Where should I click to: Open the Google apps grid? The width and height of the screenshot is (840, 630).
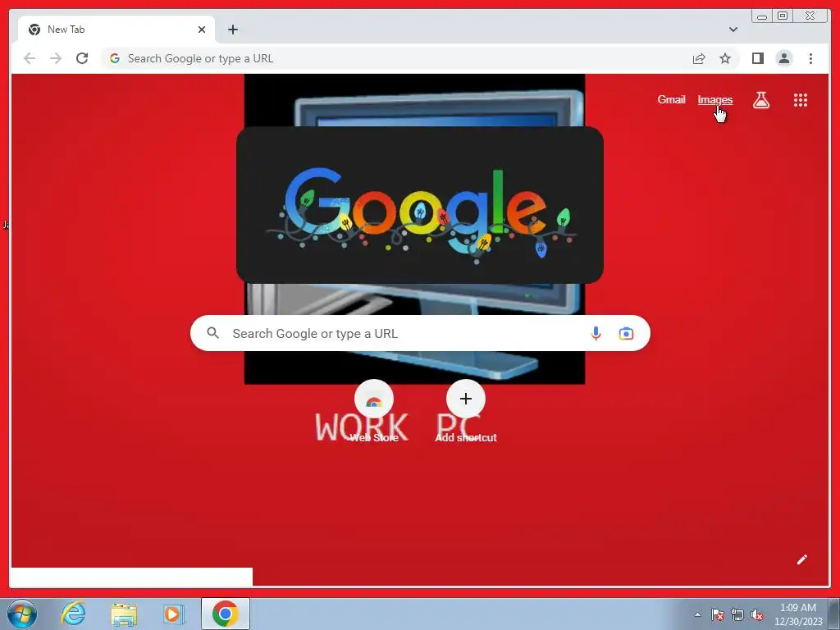coord(801,100)
